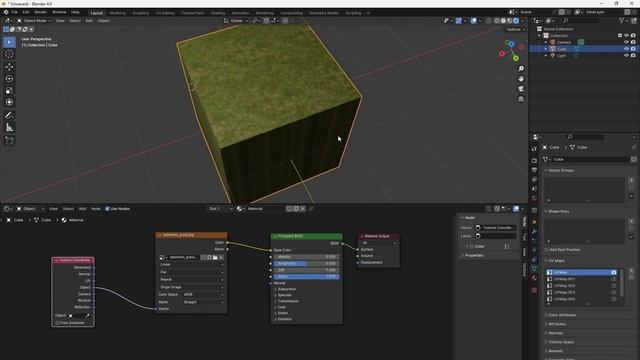Switch to the Shading workspace tab

coord(218,13)
